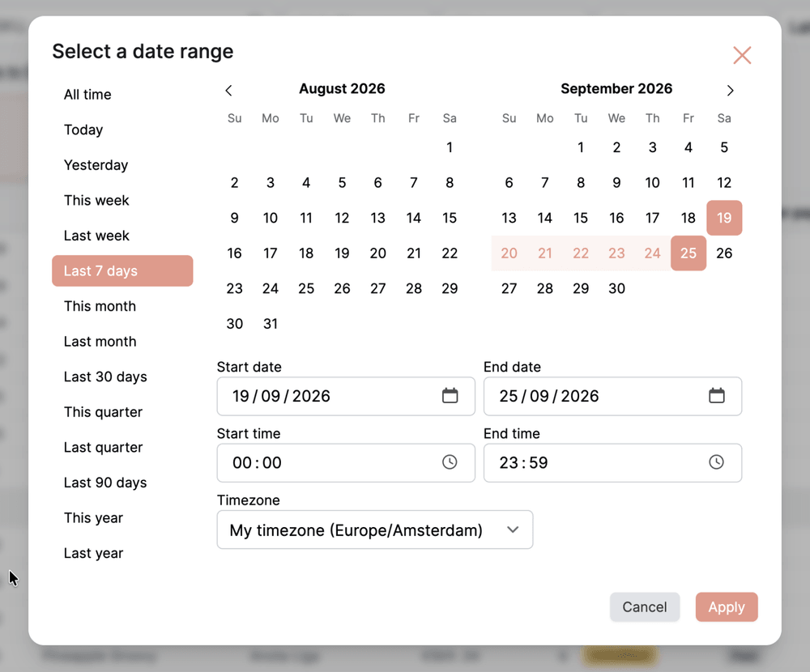Select the Today preset
This screenshot has width=810, height=672.
tap(122, 130)
